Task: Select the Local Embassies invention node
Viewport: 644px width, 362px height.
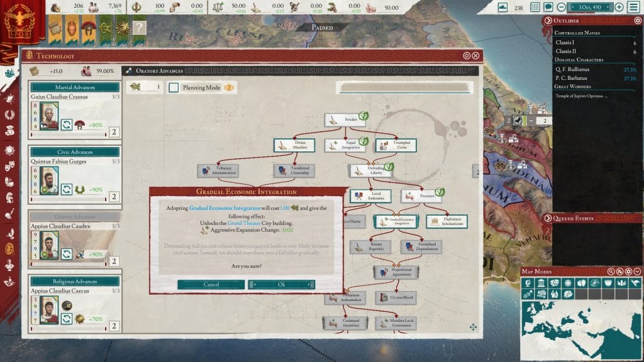Action: click(x=370, y=196)
